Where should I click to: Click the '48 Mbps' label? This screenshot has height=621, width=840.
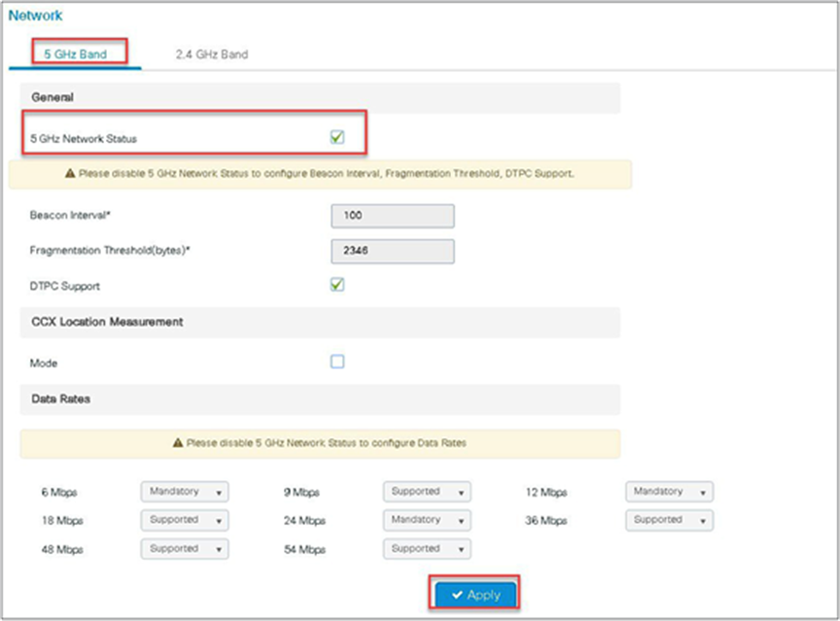(x=62, y=549)
